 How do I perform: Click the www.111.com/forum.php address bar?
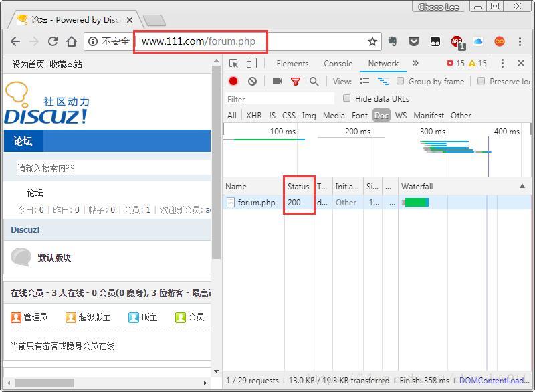[199, 41]
